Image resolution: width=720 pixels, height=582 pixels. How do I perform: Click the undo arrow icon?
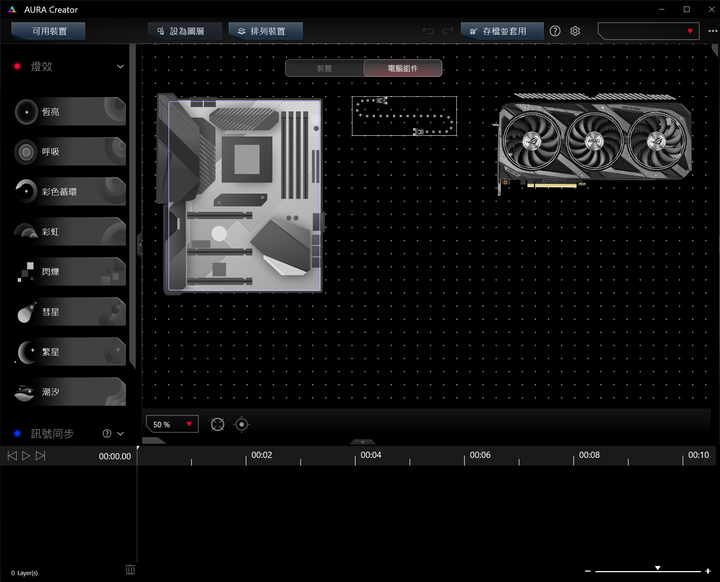tap(428, 31)
